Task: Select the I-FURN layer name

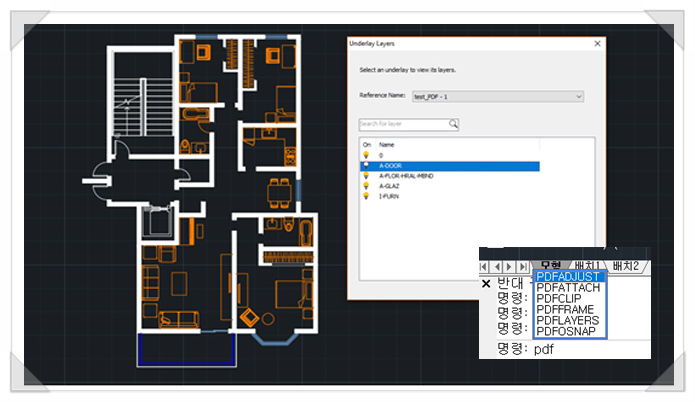Action: (389, 196)
